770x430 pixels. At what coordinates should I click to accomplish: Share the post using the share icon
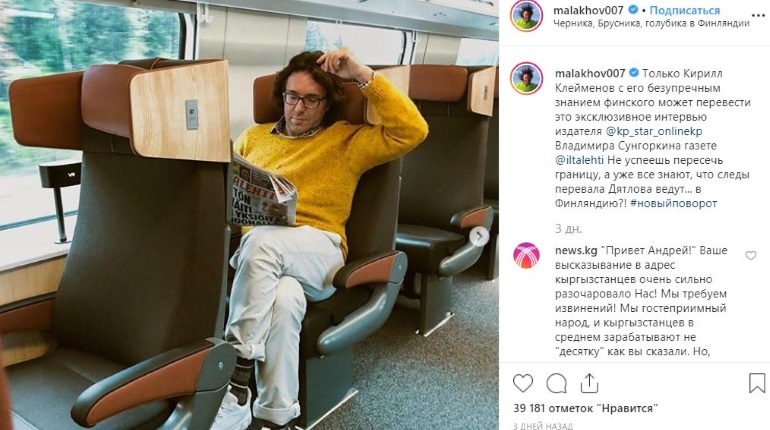[589, 383]
